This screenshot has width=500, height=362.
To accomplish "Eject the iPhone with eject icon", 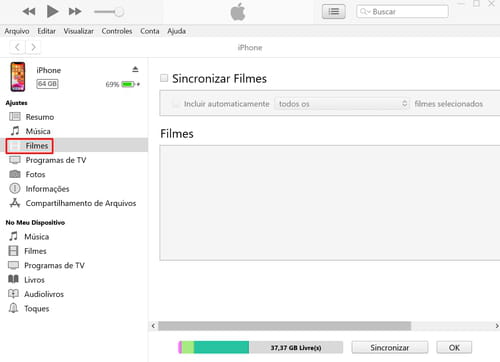I will pyautogui.click(x=135, y=69).
